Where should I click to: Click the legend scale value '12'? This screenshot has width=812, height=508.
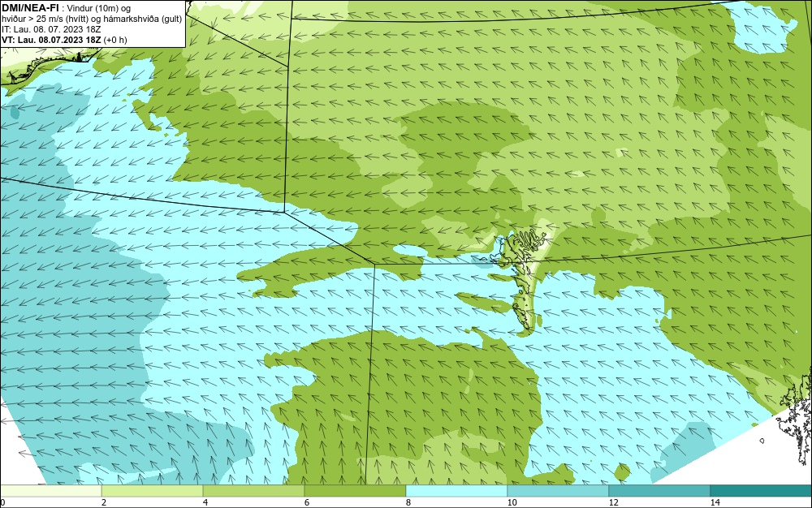pyautogui.click(x=613, y=502)
